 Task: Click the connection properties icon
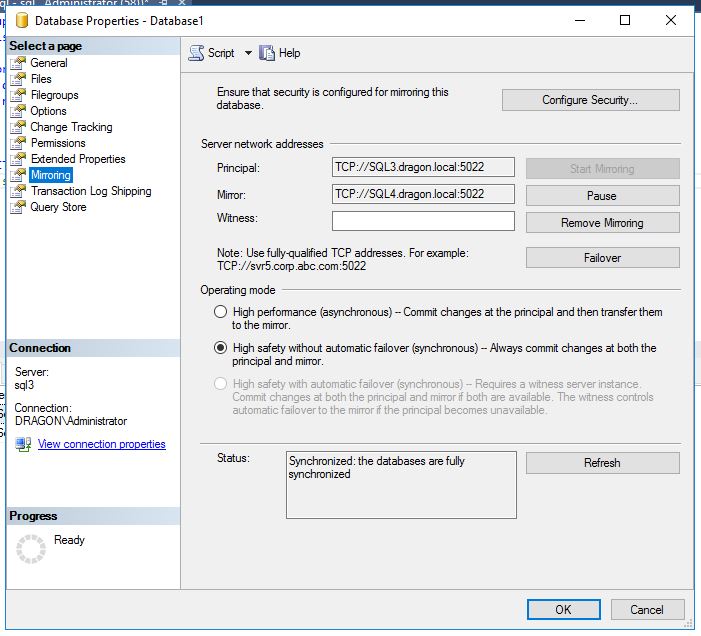[23, 444]
